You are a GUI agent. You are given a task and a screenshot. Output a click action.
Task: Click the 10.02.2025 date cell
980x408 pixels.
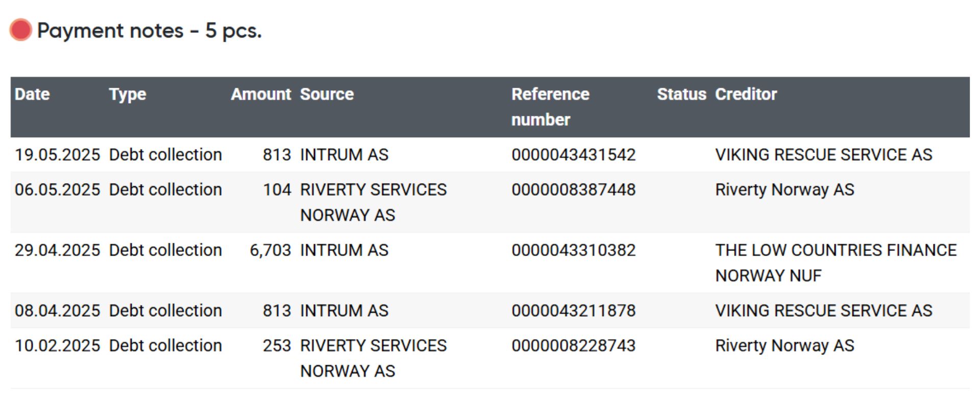(57, 346)
